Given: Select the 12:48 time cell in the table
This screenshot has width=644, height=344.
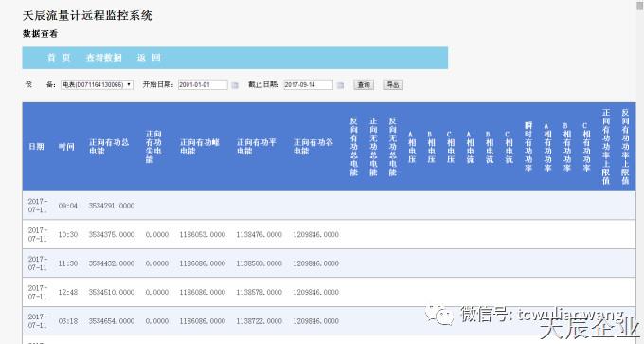Looking at the screenshot, I should click(68, 292).
